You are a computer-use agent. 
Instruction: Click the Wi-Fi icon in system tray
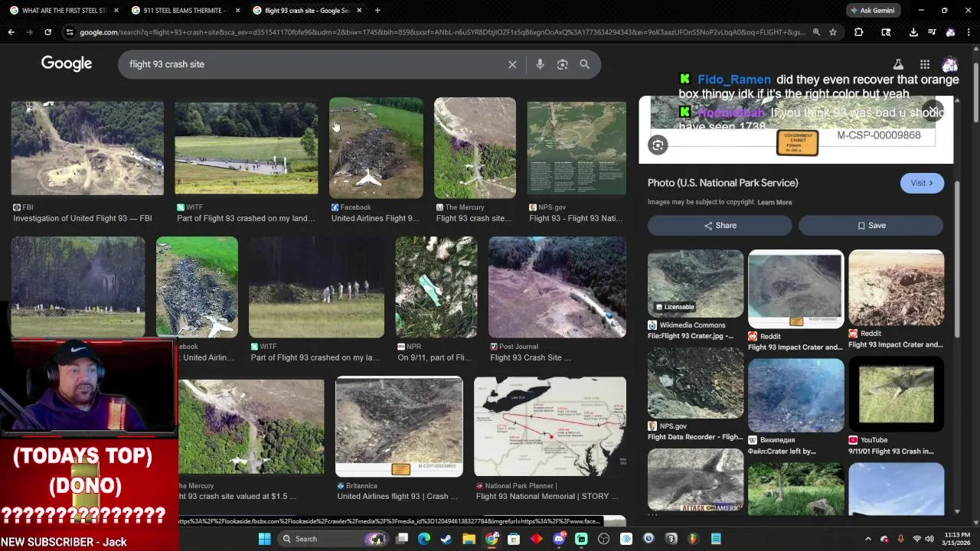(917, 539)
